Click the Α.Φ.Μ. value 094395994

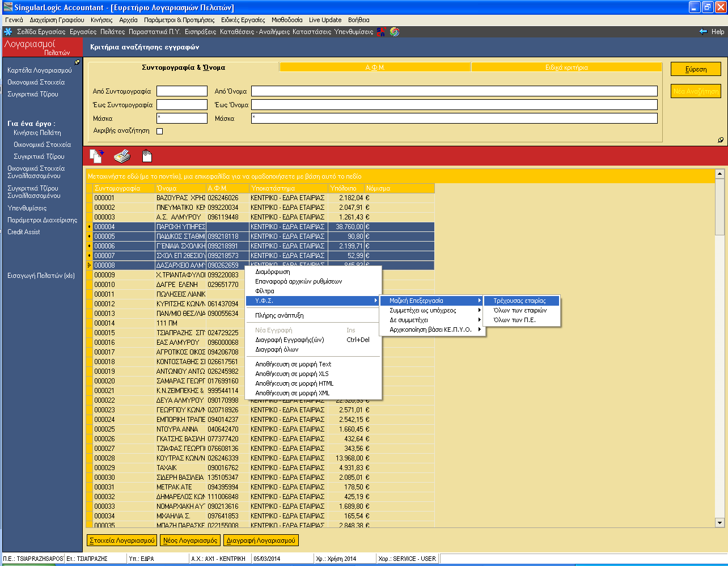[x=223, y=487]
